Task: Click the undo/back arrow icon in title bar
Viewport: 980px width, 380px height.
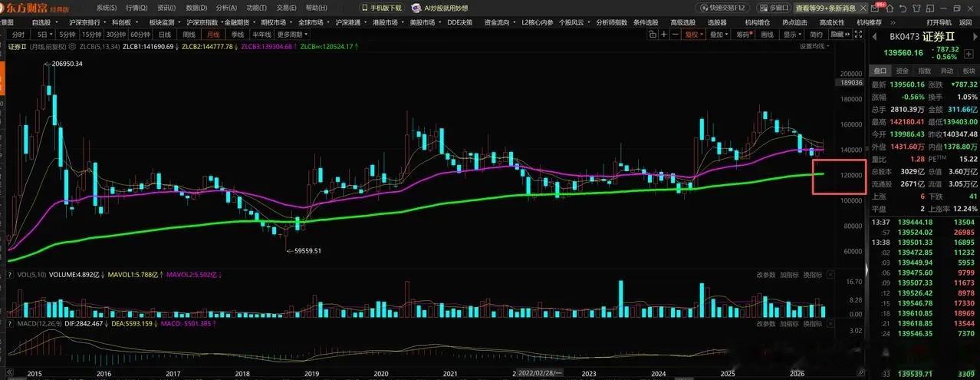Action: pyautogui.click(x=903, y=8)
